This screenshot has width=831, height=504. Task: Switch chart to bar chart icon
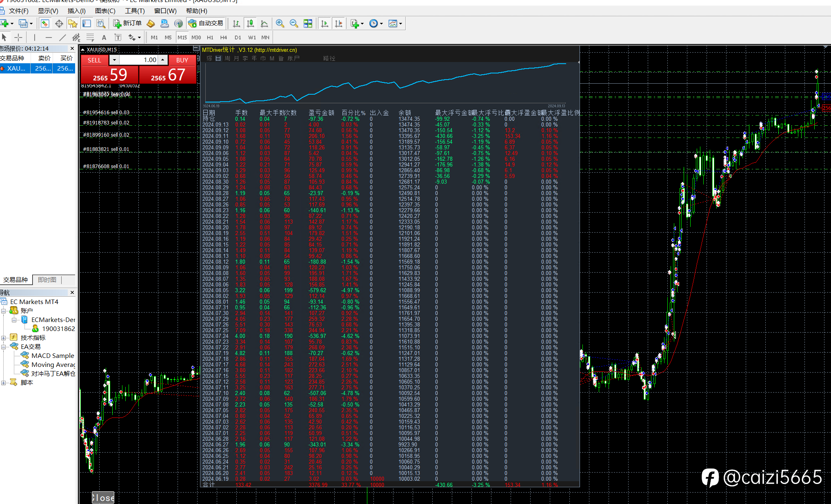pyautogui.click(x=236, y=24)
